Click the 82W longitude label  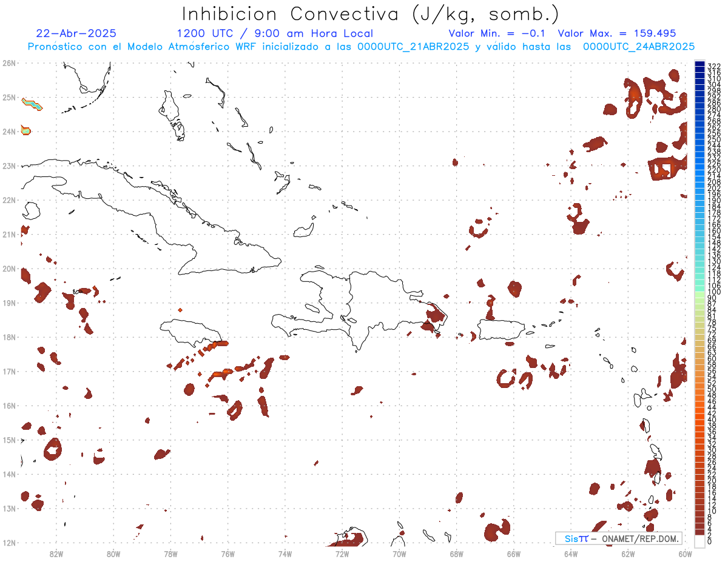pos(56,553)
